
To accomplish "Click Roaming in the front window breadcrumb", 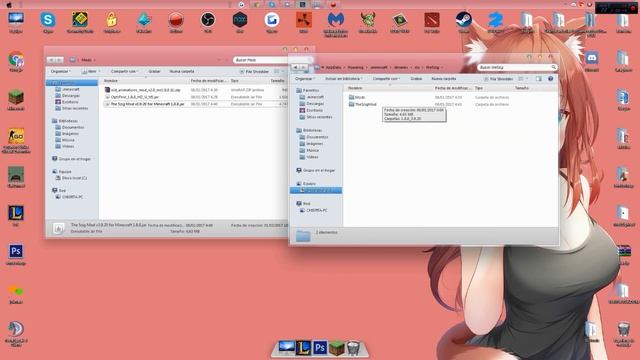I will coord(356,67).
